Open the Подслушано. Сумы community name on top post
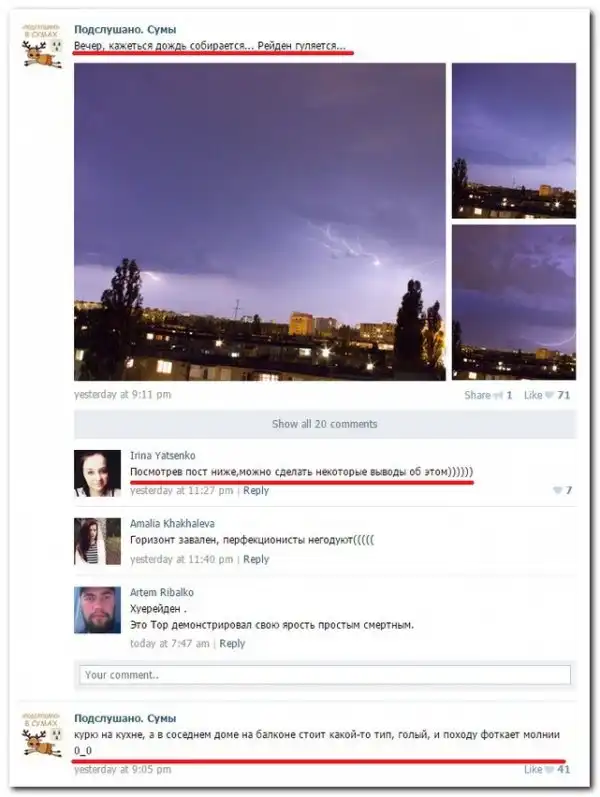This screenshot has height=797, width=600. [125, 29]
